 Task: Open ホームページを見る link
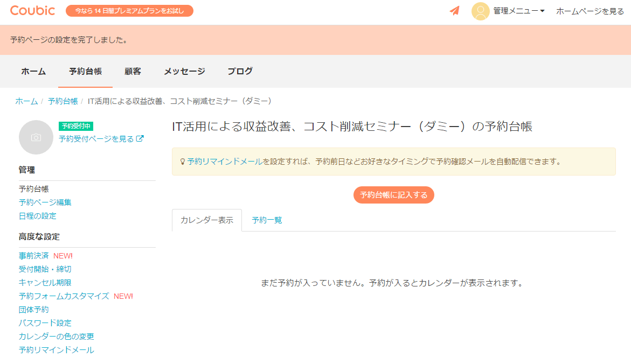tap(590, 11)
